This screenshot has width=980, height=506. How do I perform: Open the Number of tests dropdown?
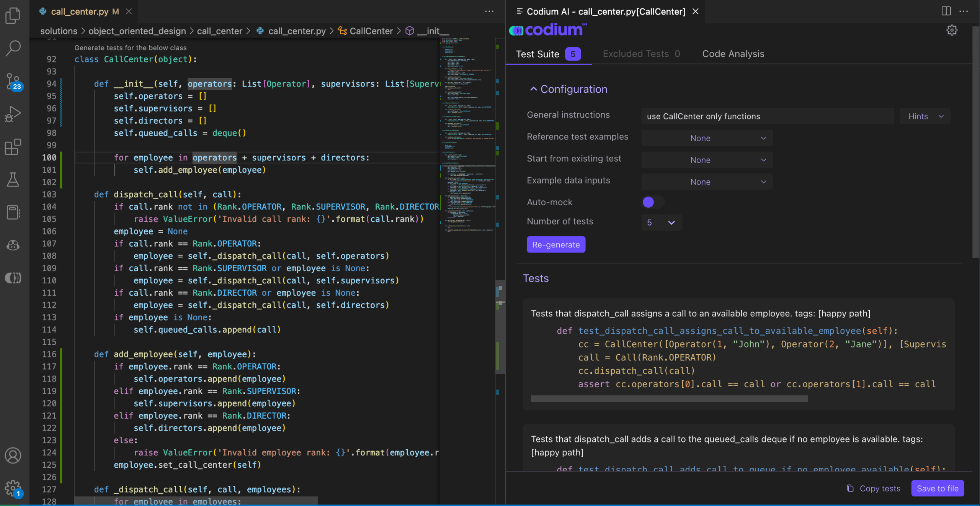click(x=661, y=222)
